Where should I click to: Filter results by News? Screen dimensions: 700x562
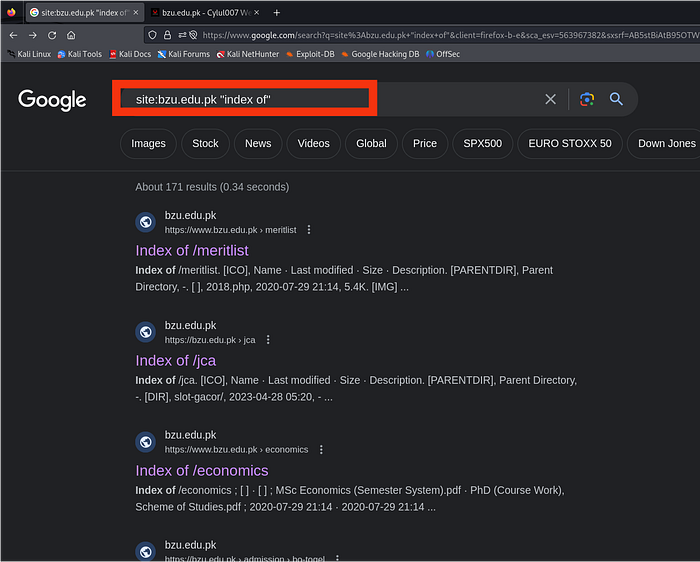(x=258, y=144)
